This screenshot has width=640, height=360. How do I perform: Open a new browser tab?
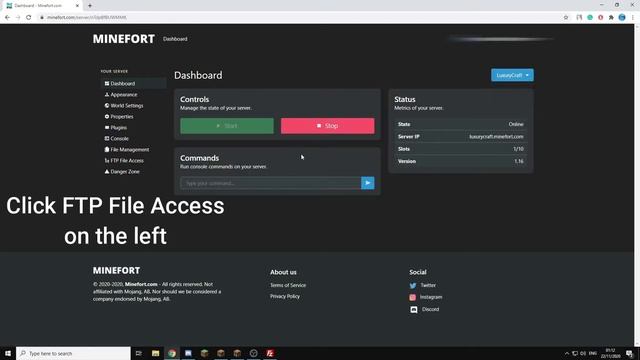[x=90, y=6]
